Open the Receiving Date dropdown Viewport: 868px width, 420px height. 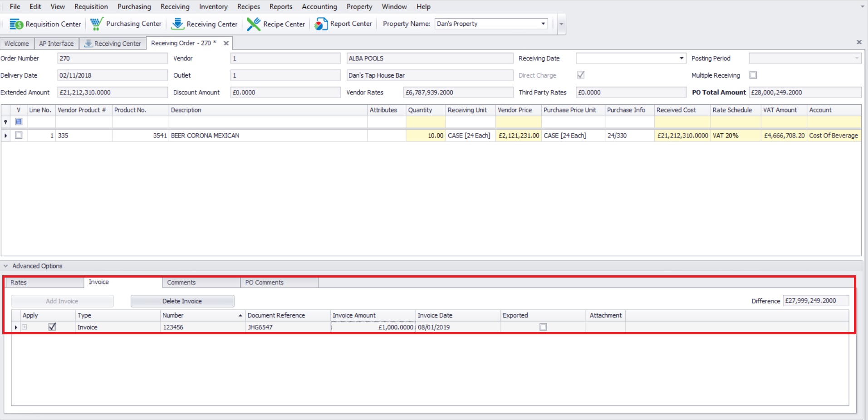[682, 58]
